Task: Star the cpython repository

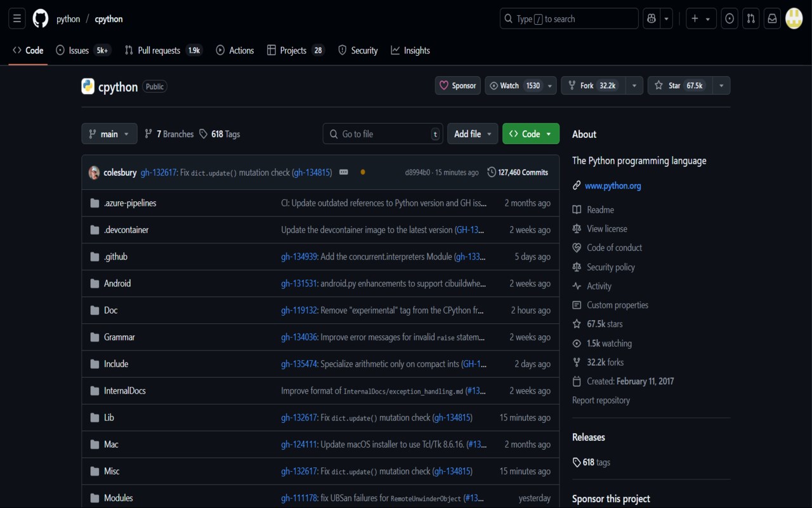Action: 679,86
